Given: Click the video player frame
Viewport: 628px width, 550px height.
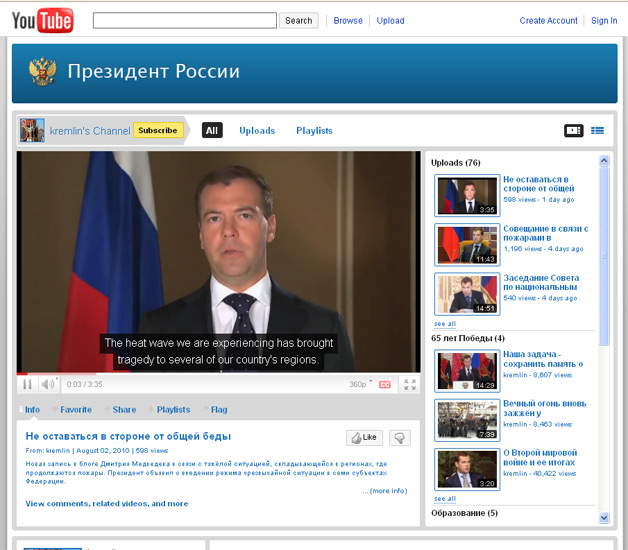Looking at the screenshot, I should (219, 262).
